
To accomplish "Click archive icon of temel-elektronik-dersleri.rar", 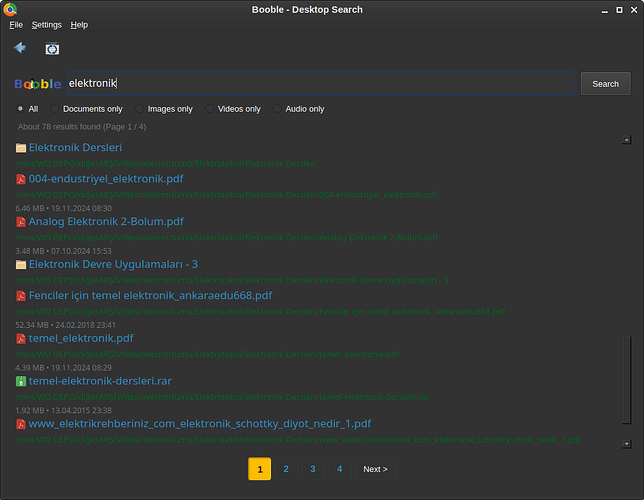I will (x=21, y=381).
